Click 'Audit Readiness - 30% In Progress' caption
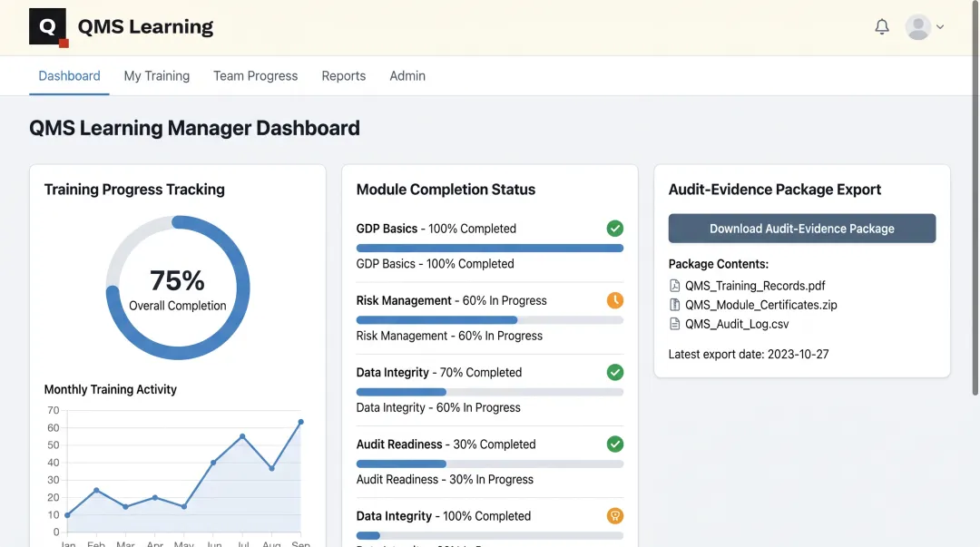 tap(445, 479)
